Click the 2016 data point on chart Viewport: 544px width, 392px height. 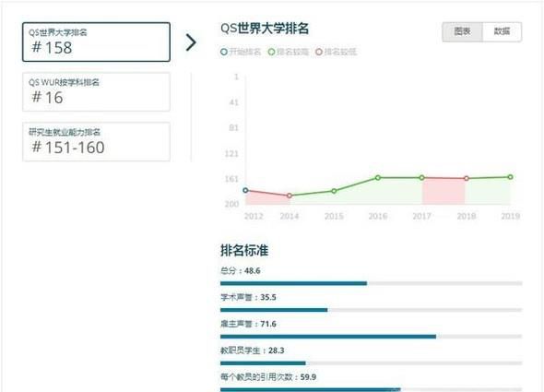(x=378, y=177)
